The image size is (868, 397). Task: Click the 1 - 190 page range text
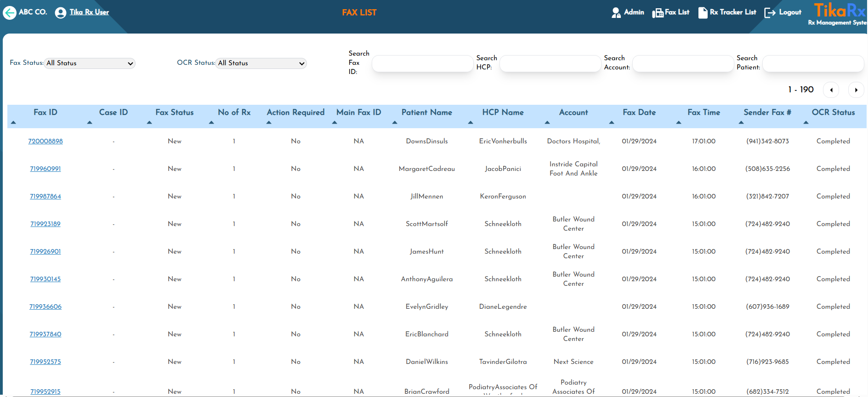(x=801, y=90)
